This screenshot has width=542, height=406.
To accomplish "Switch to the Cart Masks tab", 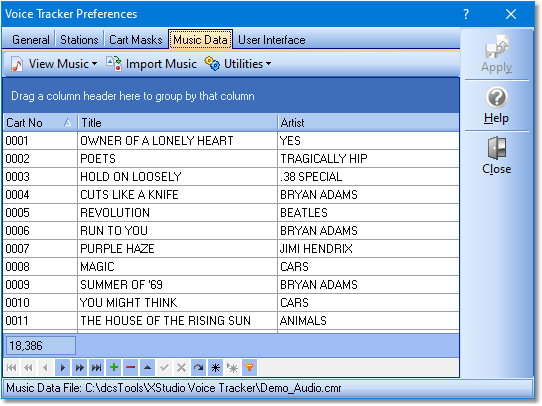I will [x=136, y=40].
